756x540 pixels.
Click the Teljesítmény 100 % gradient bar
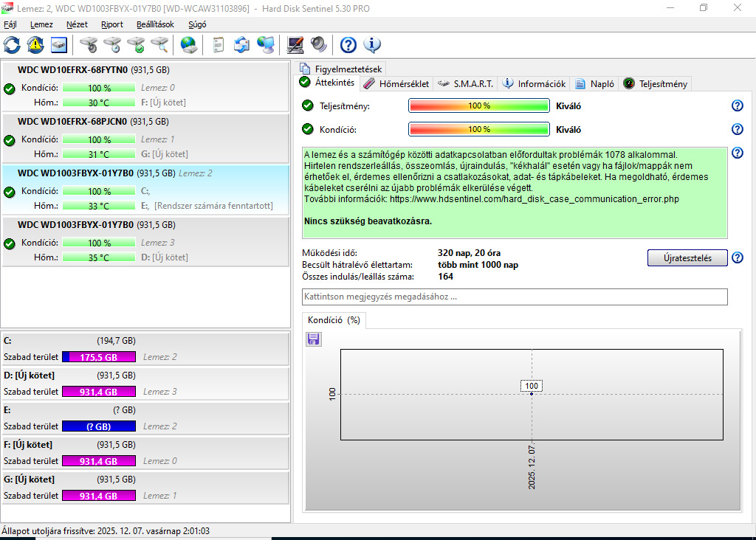(478, 105)
